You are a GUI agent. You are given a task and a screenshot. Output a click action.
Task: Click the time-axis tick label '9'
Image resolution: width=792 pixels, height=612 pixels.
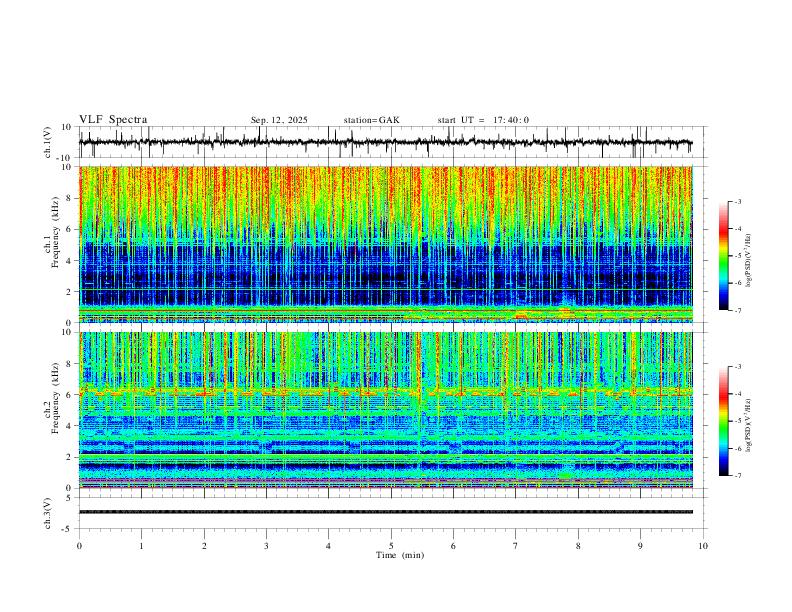pos(640,546)
